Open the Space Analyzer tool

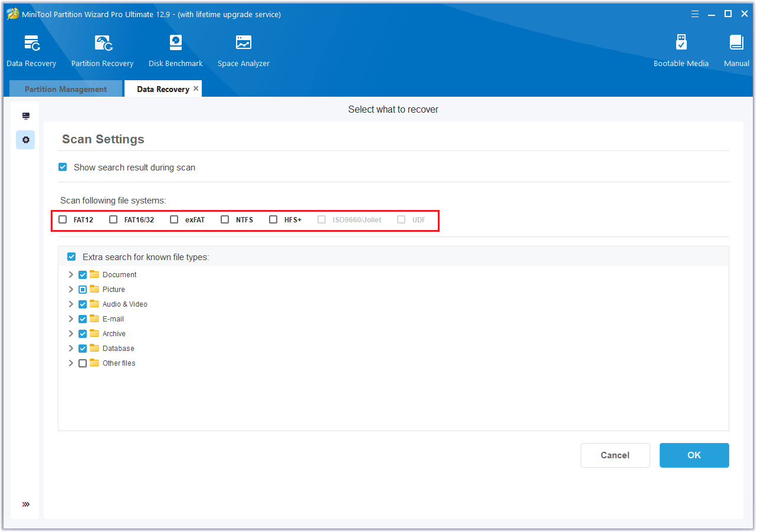pyautogui.click(x=244, y=51)
